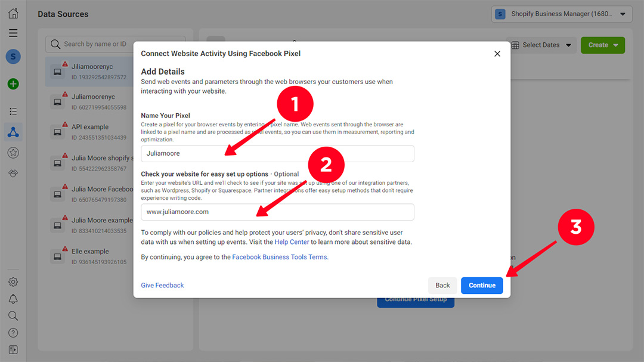Viewport: 644px width, 362px height.
Task: Click the green plus create icon
Action: (x=13, y=84)
